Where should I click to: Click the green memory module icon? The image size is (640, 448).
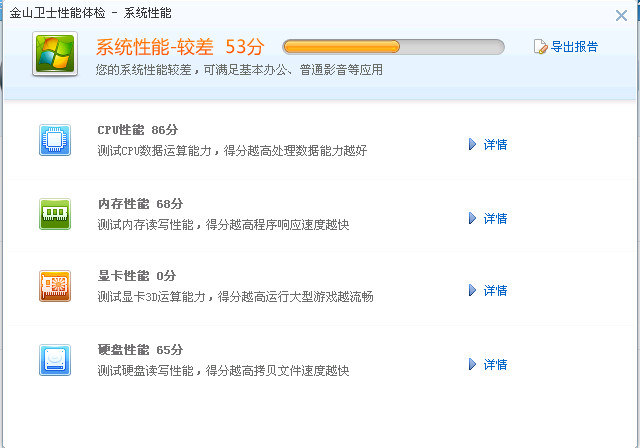point(55,214)
